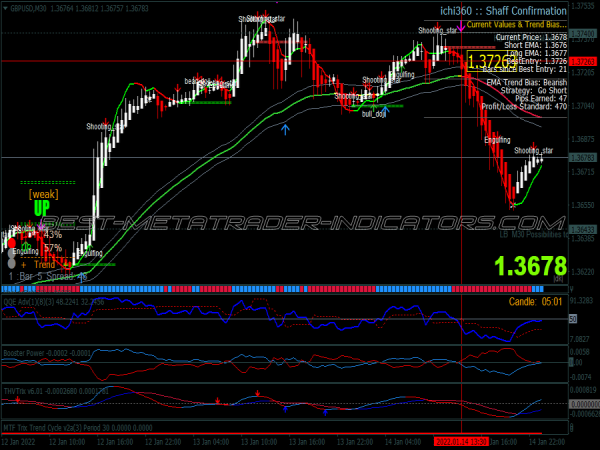
Task: Click the red 1.37263 price axis label
Action: [x=584, y=62]
